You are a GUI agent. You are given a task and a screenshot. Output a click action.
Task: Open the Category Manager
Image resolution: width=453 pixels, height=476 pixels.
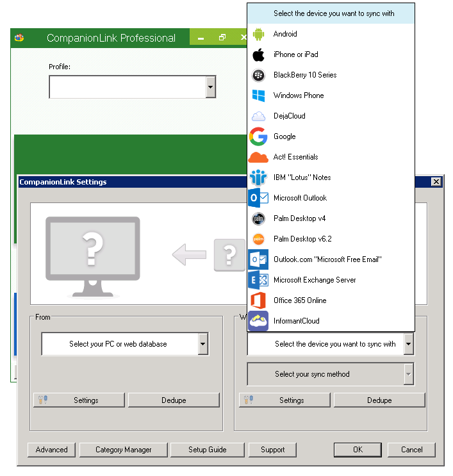tap(123, 450)
